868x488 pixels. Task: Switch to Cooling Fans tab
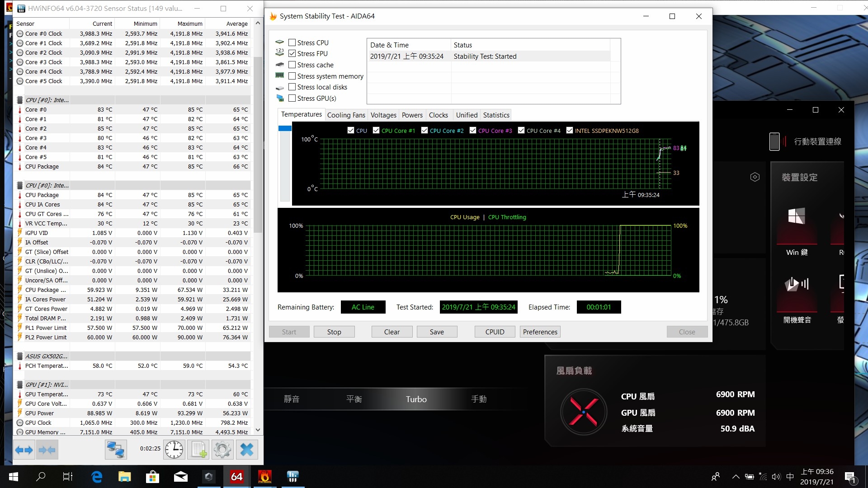346,115
